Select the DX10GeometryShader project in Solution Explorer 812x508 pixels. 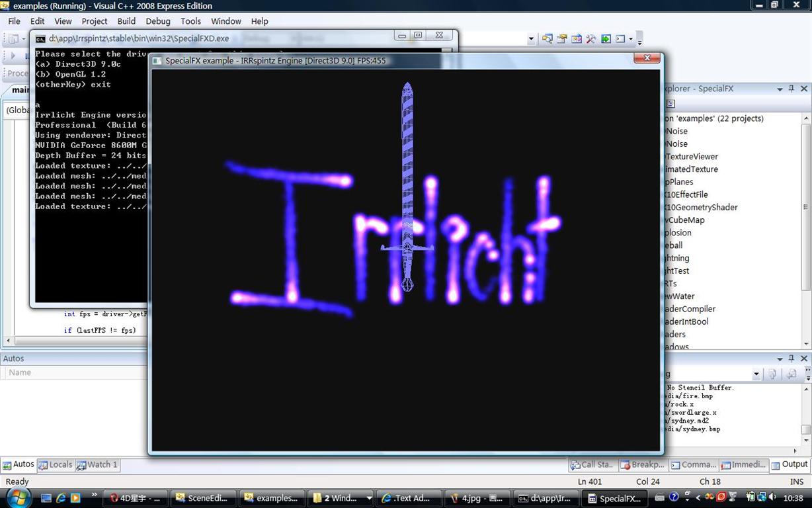(x=701, y=207)
